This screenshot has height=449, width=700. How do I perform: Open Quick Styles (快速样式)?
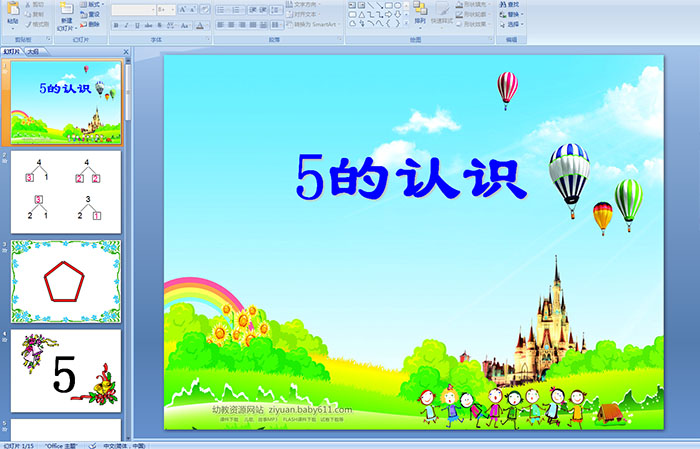442,13
